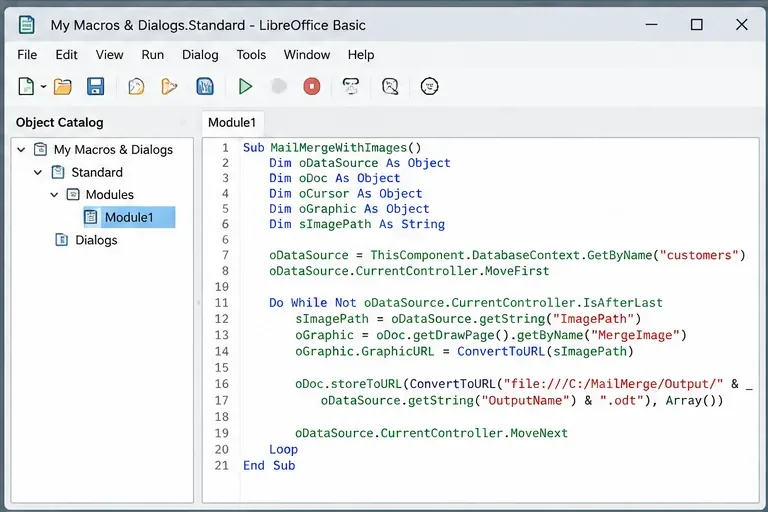Screen dimensions: 768x512
Task: Click the 'Sub MailMergeWithImages()' code line
Action: click(x=332, y=147)
